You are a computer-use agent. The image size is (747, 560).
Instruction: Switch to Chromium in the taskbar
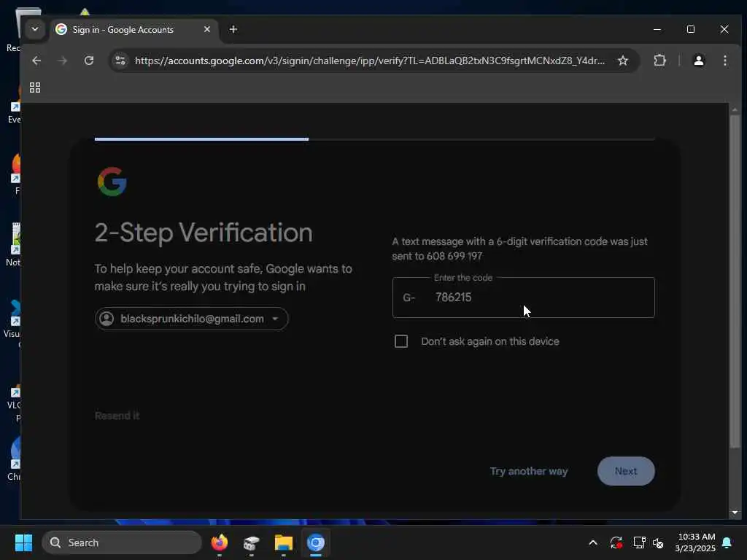[x=315, y=542]
